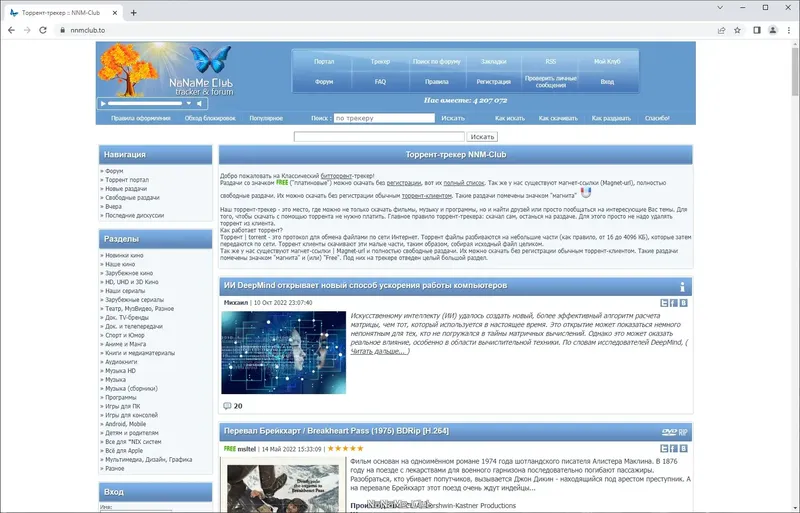Open Портал in top menu
Viewport: 800px width, 513px height.
(x=324, y=61)
